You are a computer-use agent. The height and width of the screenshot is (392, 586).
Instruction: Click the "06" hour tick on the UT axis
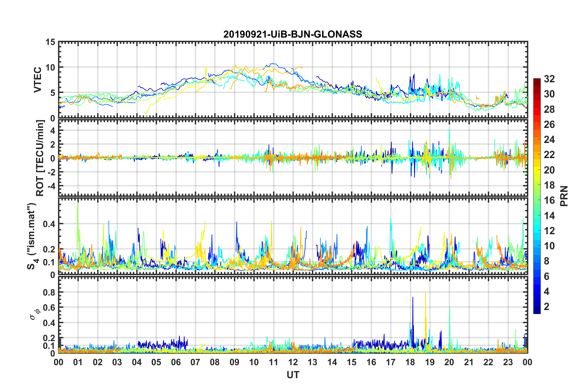click(x=176, y=362)
